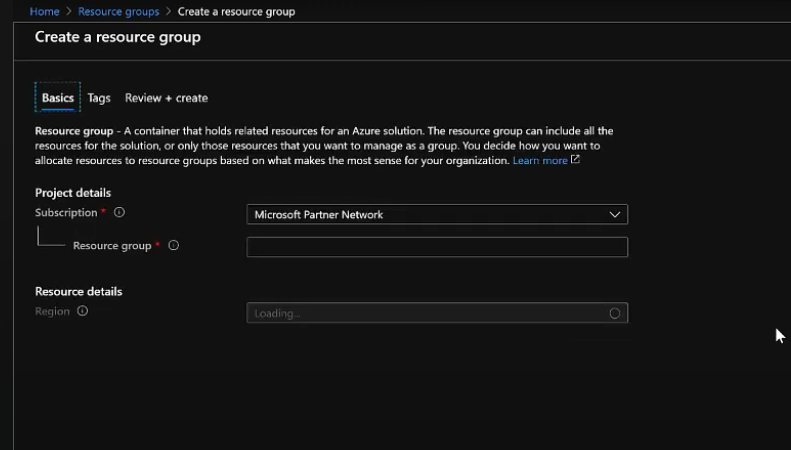Click the loading spinner in Region field
The image size is (791, 450).
[x=614, y=313]
